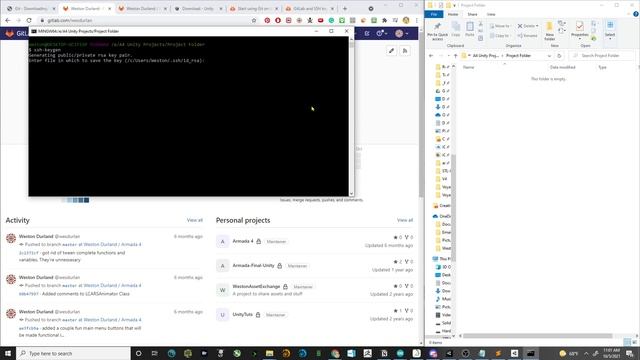The image size is (640, 360).
Task: Click the All Unity Proj breadcrumb in Explorer
Action: (486, 56)
